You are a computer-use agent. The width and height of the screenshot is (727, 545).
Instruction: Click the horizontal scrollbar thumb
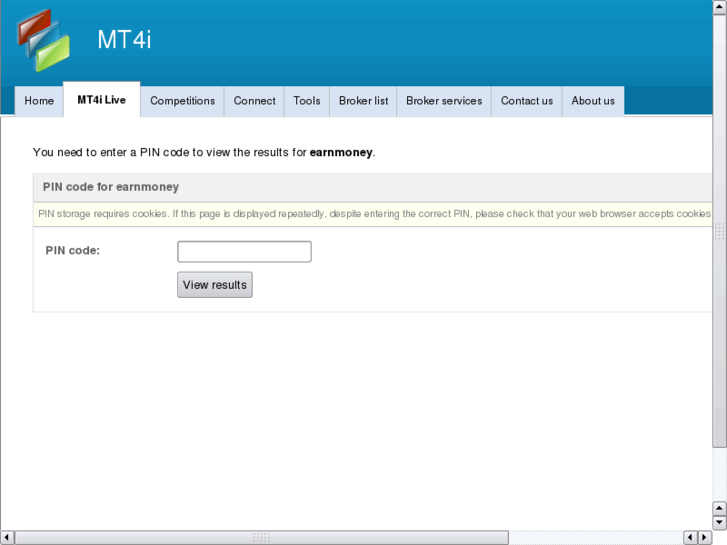click(x=261, y=537)
